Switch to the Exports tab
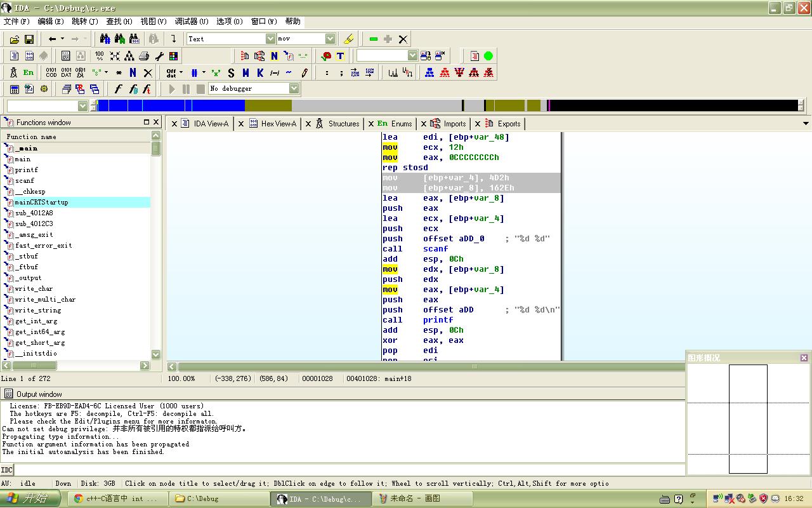The height and width of the screenshot is (508, 812). pos(503,124)
